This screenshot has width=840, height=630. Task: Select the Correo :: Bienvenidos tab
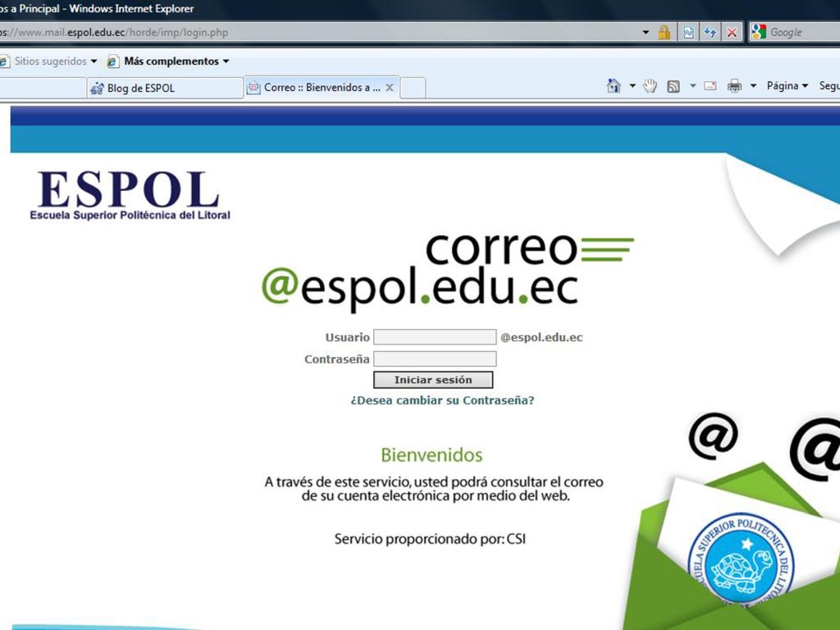coord(322,87)
